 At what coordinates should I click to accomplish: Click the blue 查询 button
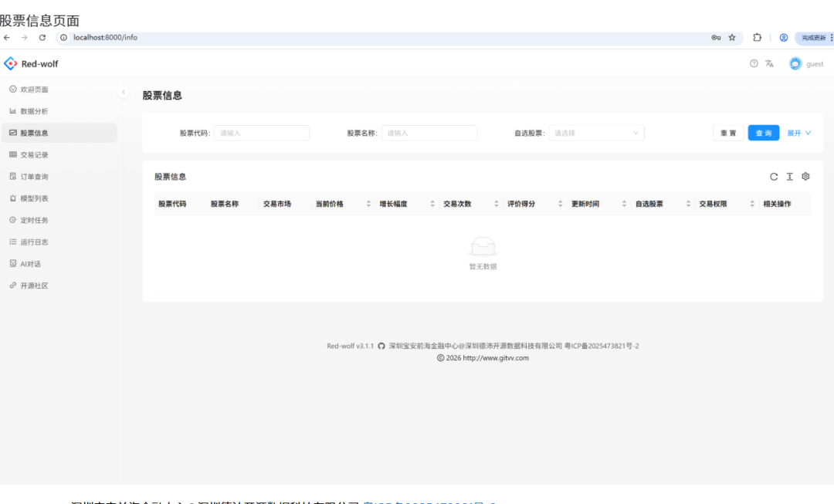(763, 133)
